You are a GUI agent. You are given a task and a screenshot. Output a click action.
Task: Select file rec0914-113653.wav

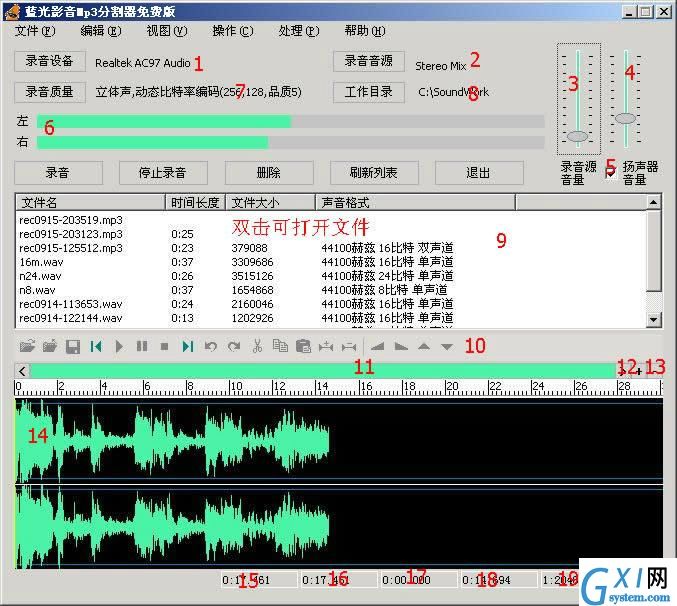(71, 304)
